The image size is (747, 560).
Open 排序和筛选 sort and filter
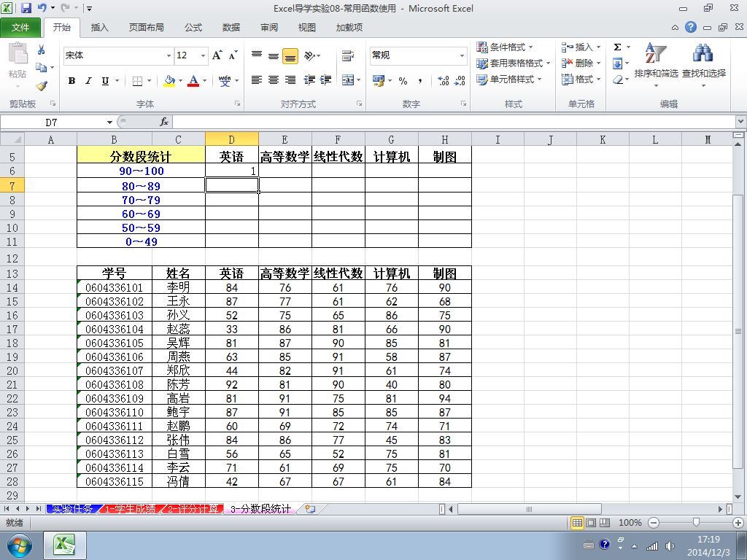tap(656, 65)
